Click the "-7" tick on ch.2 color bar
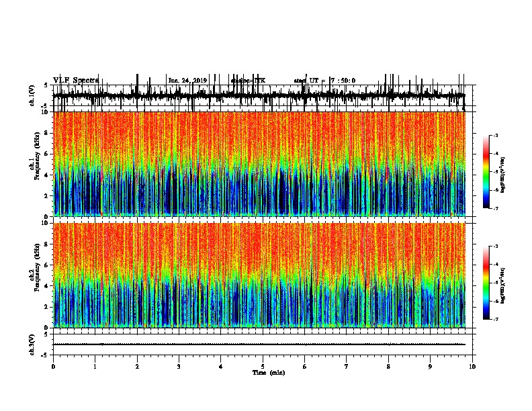The width and height of the screenshot is (532, 411). [495, 320]
